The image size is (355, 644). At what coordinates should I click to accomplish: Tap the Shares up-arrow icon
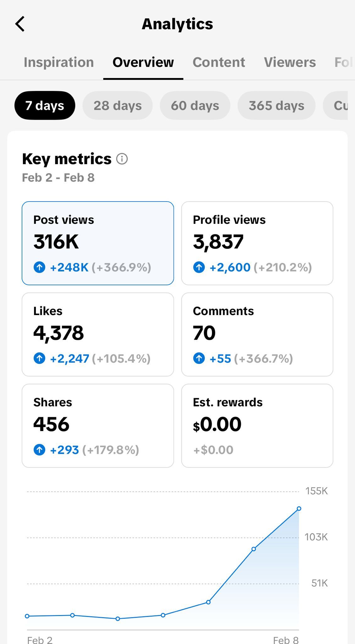click(x=39, y=450)
